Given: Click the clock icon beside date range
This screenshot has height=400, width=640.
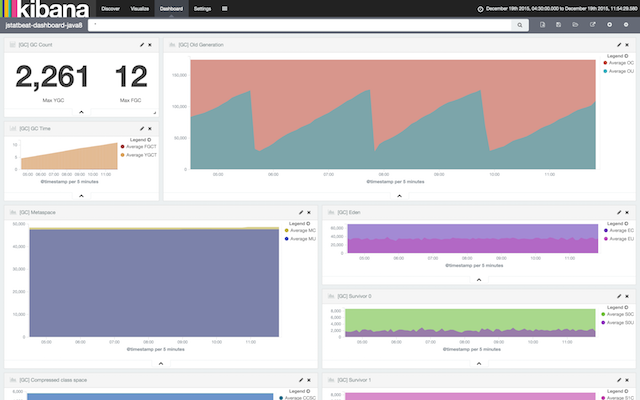Looking at the screenshot, I should 480,9.
